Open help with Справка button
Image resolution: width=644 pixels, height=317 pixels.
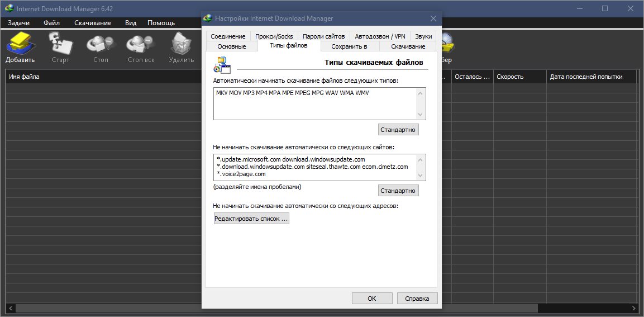(417, 299)
